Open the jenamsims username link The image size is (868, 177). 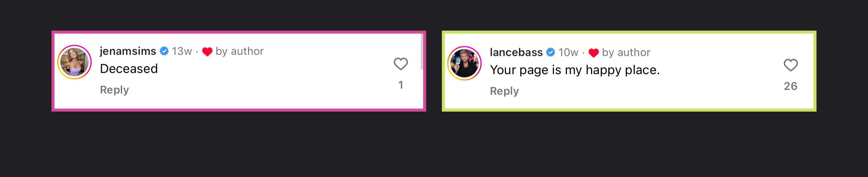point(128,51)
